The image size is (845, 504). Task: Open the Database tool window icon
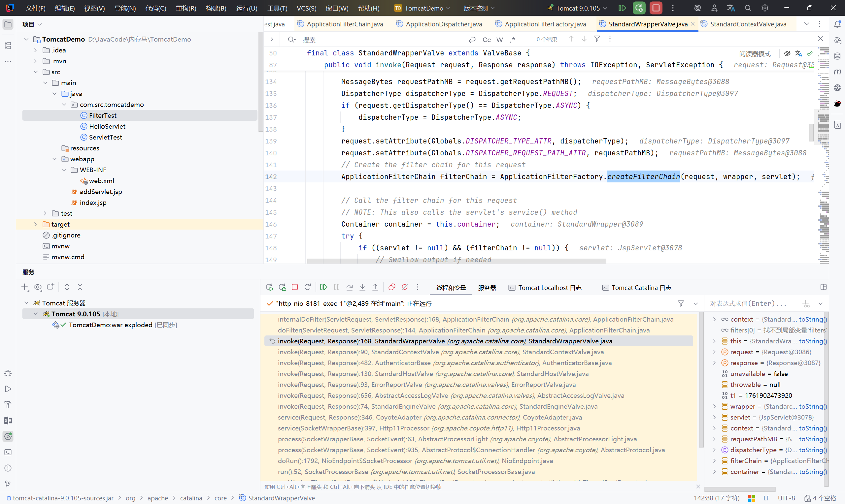click(x=837, y=56)
